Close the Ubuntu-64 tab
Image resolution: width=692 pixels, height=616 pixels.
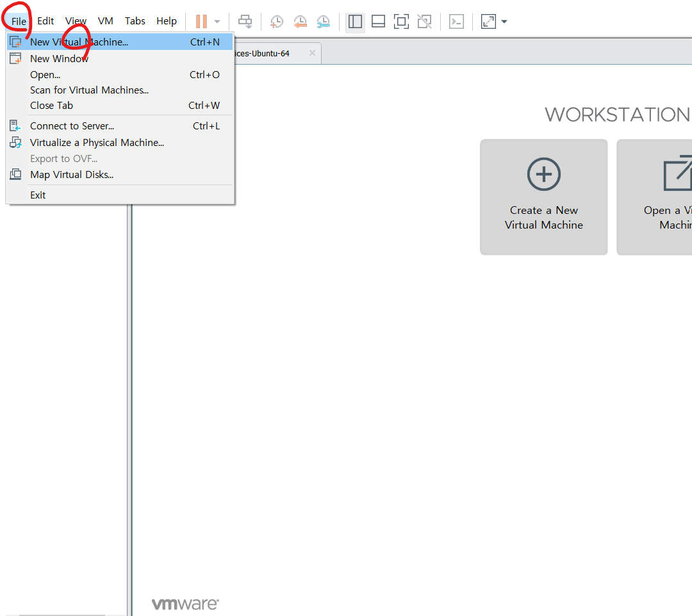[312, 53]
